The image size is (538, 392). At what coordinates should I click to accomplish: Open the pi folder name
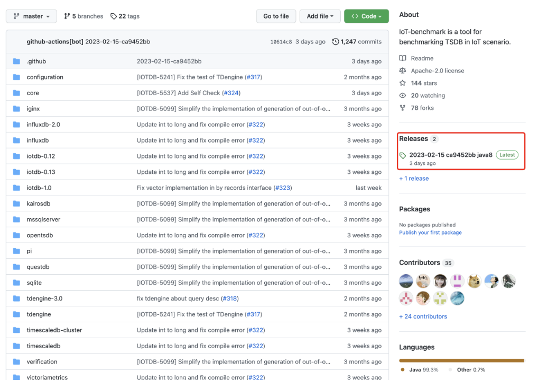(x=29, y=251)
